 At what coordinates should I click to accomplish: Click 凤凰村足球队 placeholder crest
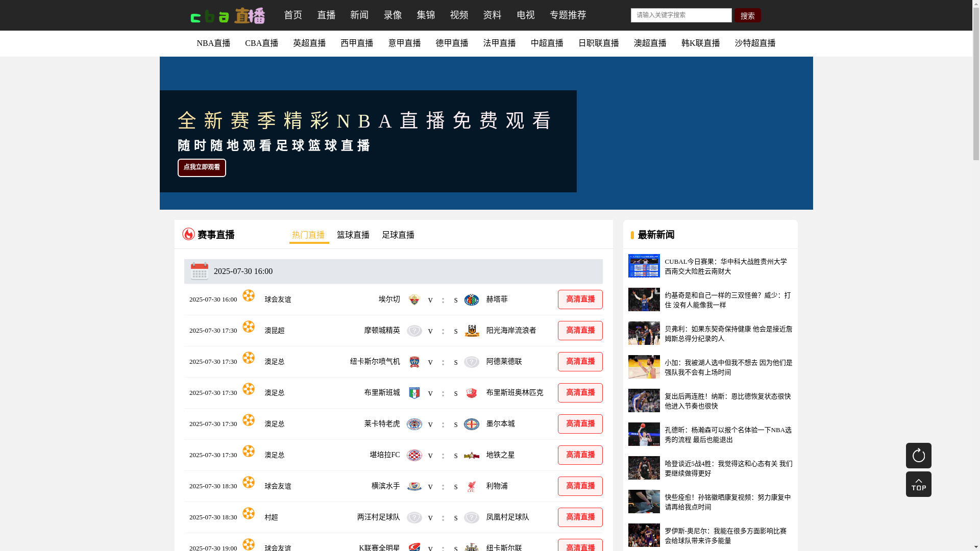[472, 517]
